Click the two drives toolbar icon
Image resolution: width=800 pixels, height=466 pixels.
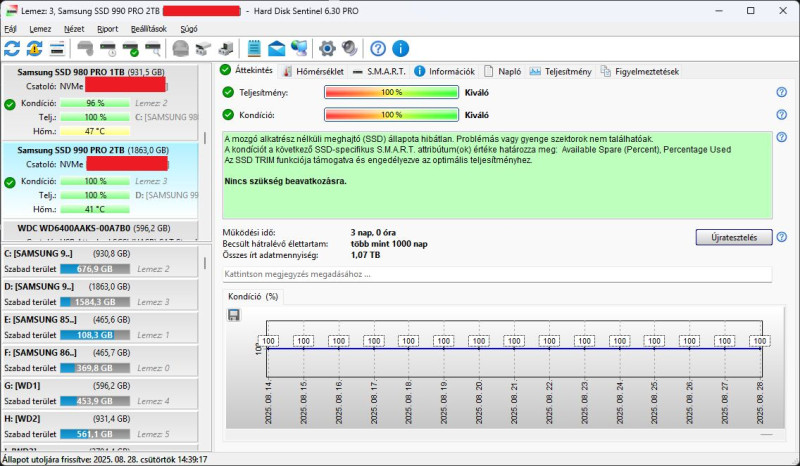point(203,48)
